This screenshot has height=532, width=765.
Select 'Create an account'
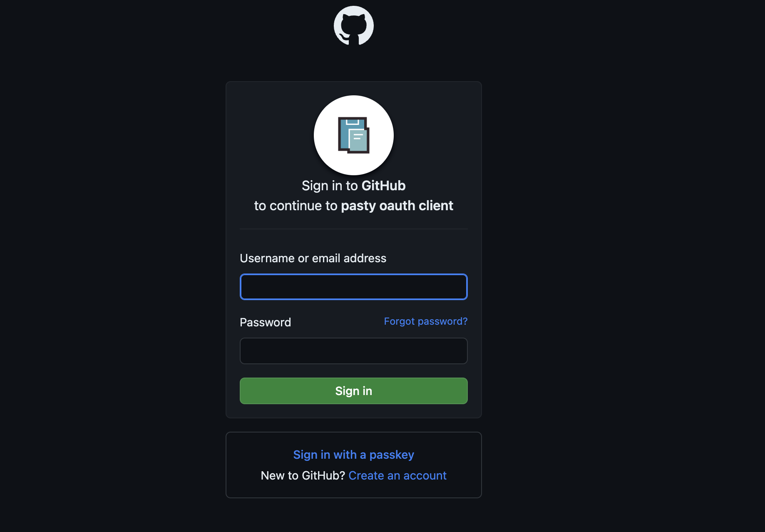397,475
